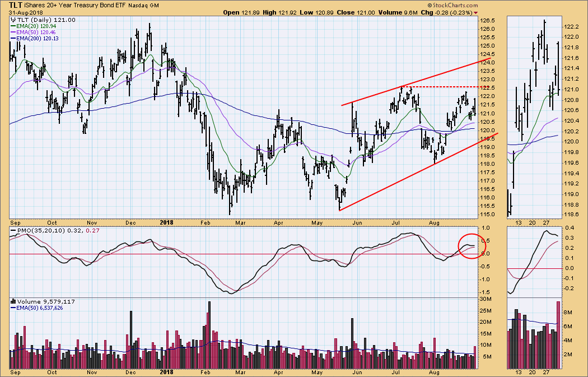
Task: Click the Chg -0.28 (-0.23%) value
Action: tap(447, 12)
